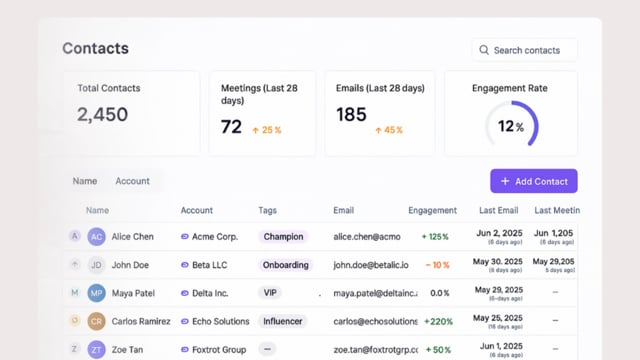Click the Add Contact button

pyautogui.click(x=533, y=181)
